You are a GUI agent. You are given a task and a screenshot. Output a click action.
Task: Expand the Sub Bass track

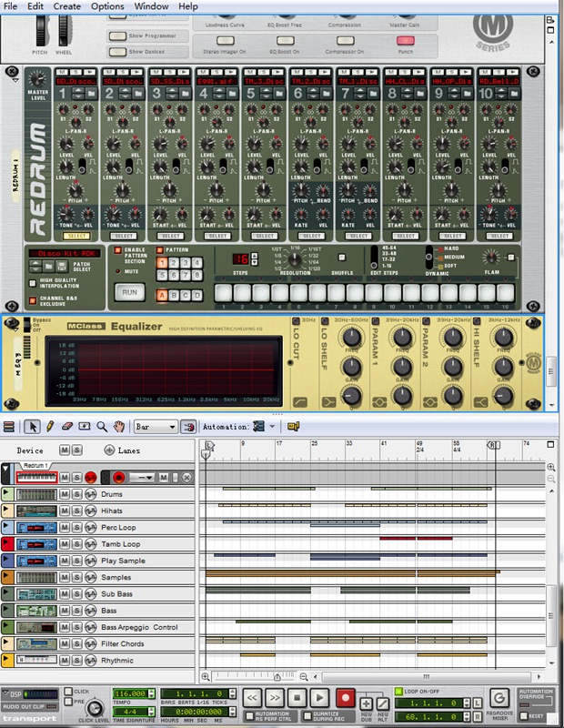7,593
